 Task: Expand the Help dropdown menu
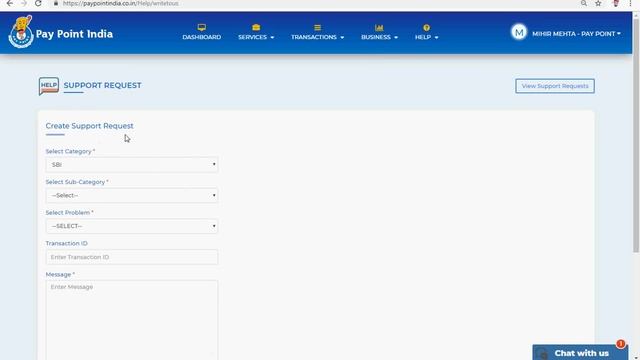[x=427, y=37]
